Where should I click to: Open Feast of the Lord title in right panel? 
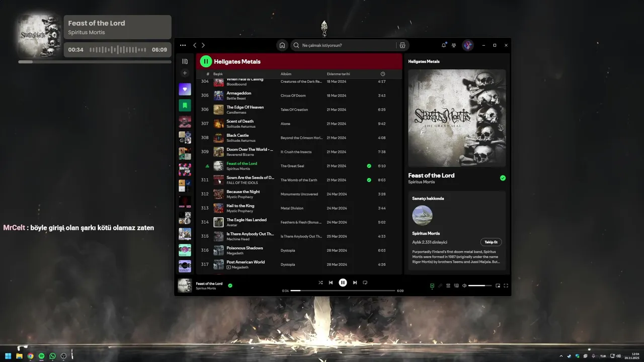pyautogui.click(x=431, y=175)
